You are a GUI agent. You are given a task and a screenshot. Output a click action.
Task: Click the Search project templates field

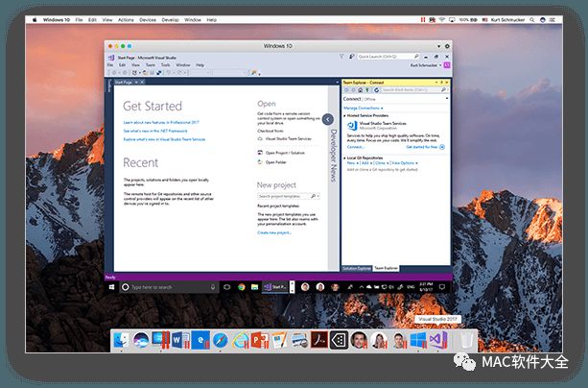click(289, 196)
